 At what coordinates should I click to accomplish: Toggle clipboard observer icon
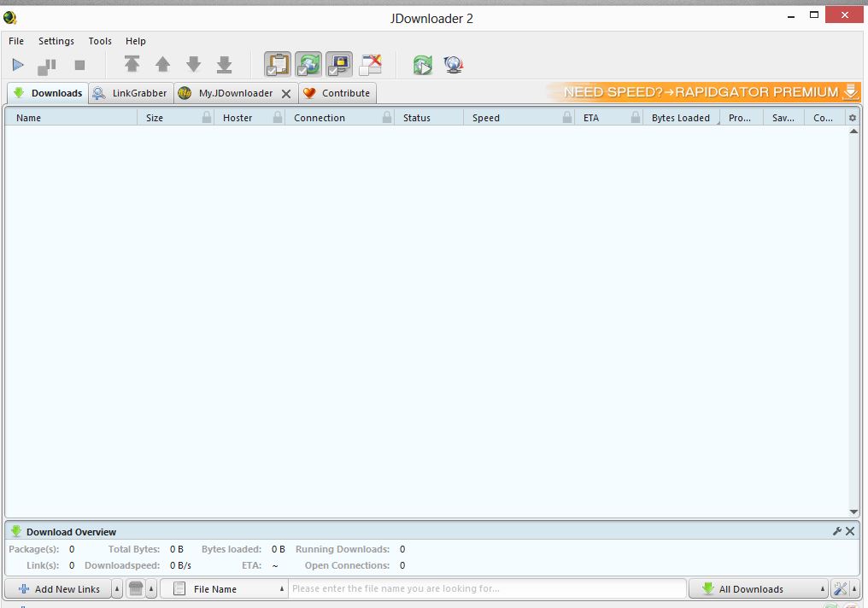278,64
